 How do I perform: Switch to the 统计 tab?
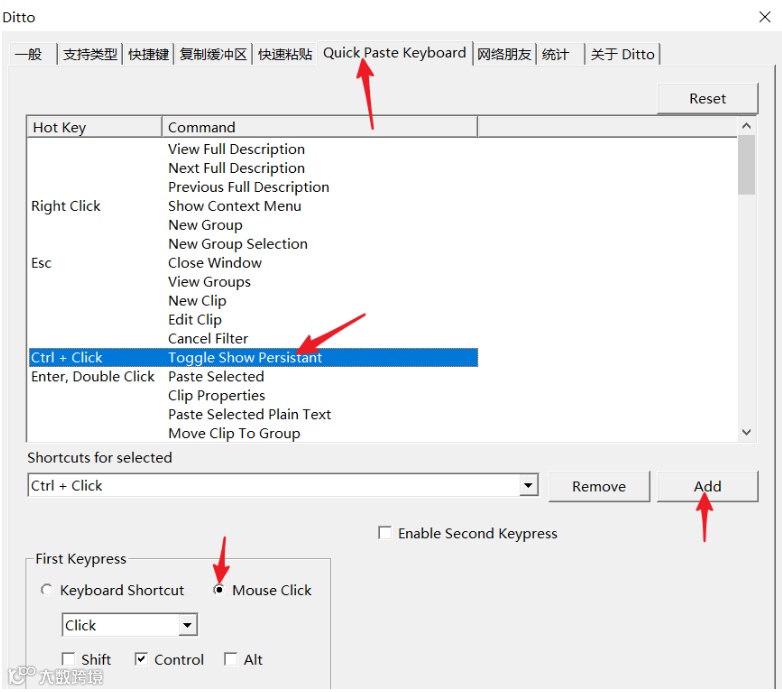click(x=560, y=54)
